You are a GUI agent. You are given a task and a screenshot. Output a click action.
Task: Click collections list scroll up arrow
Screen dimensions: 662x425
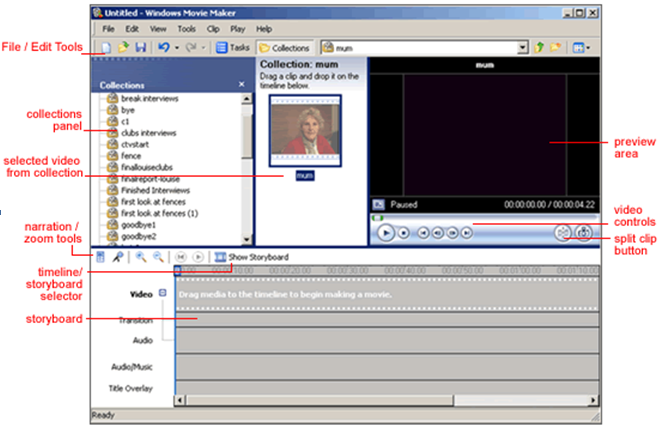point(247,99)
